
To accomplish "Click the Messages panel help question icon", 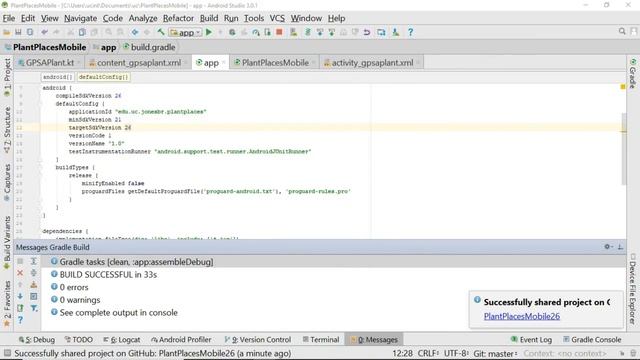I will point(20,320).
